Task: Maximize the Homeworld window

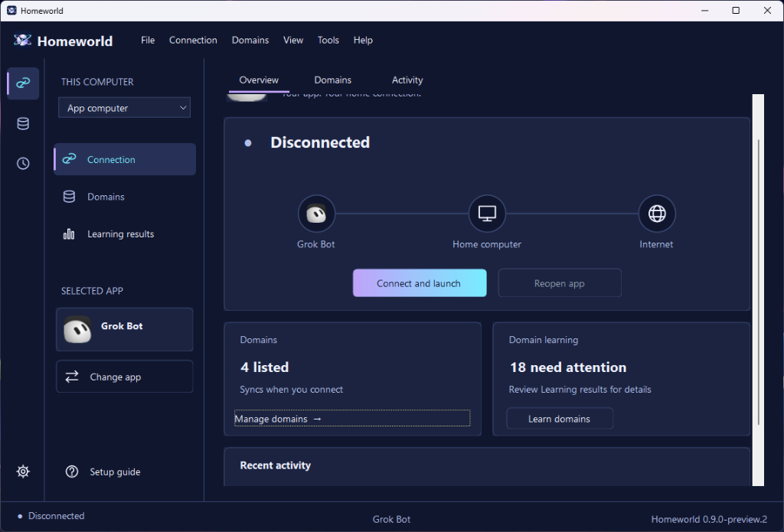Action: tap(736, 11)
